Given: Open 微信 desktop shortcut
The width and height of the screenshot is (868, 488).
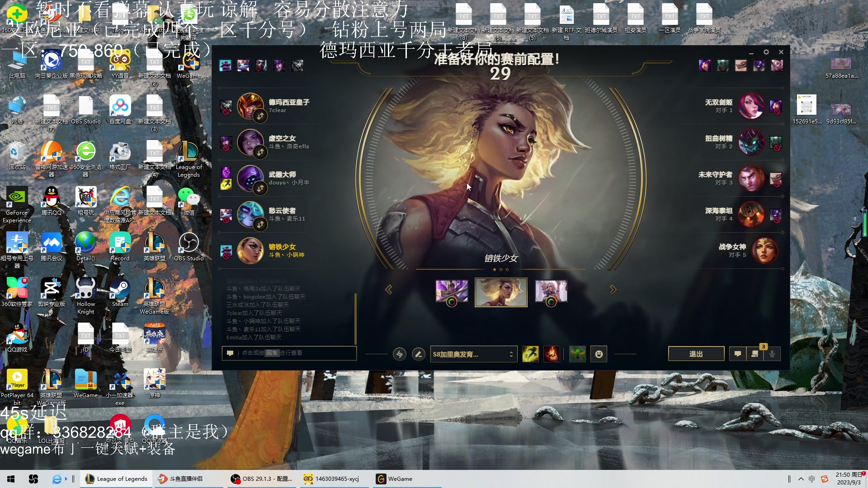Looking at the screenshot, I should pyautogui.click(x=189, y=201).
